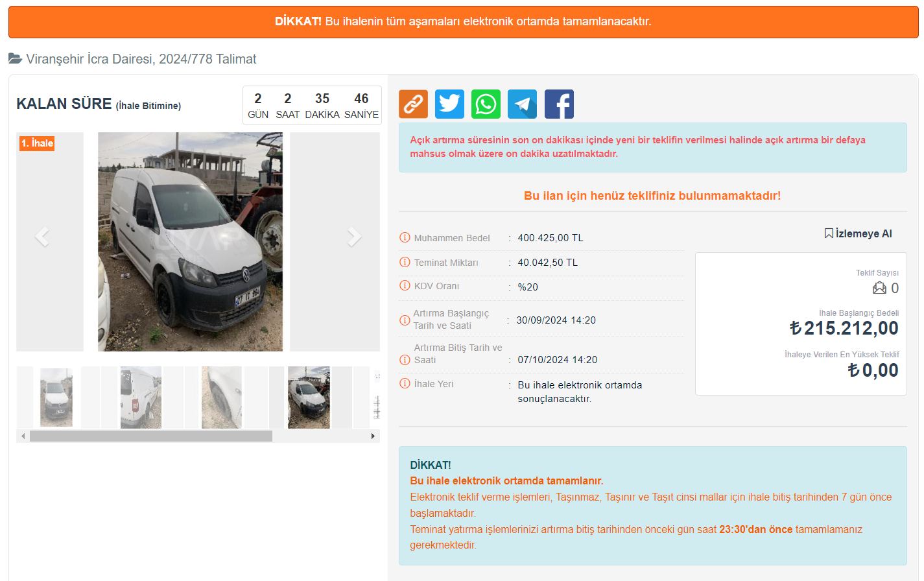Click info icon next to Muhammen Bedel
This screenshot has height=581, width=924.
click(x=405, y=238)
